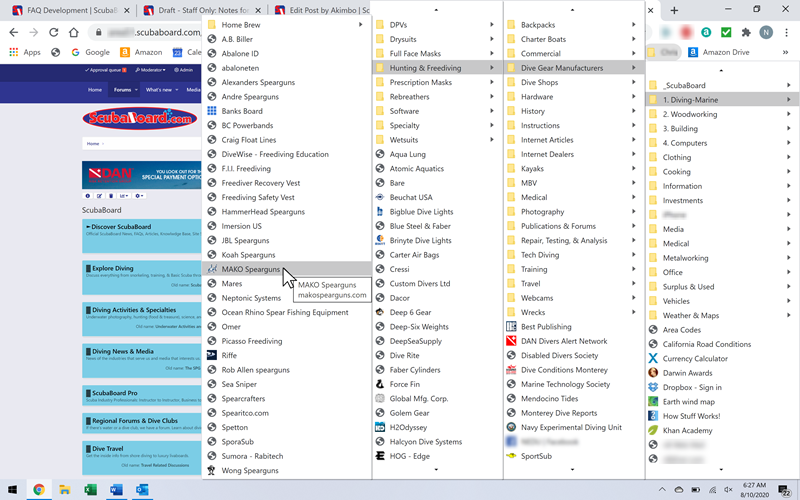Screen dimensions: 800x500
Task: Open the H2Odyssey bookmark
Action: click(x=437, y=427)
